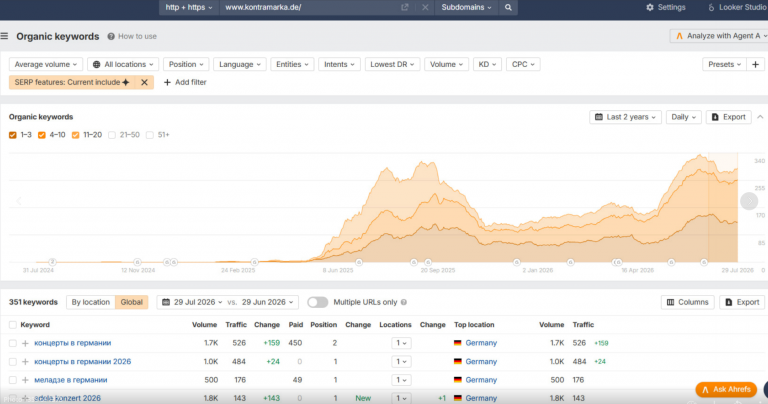768x404 pixels.
Task: Expand the Intents filter dropdown
Action: pos(339,64)
